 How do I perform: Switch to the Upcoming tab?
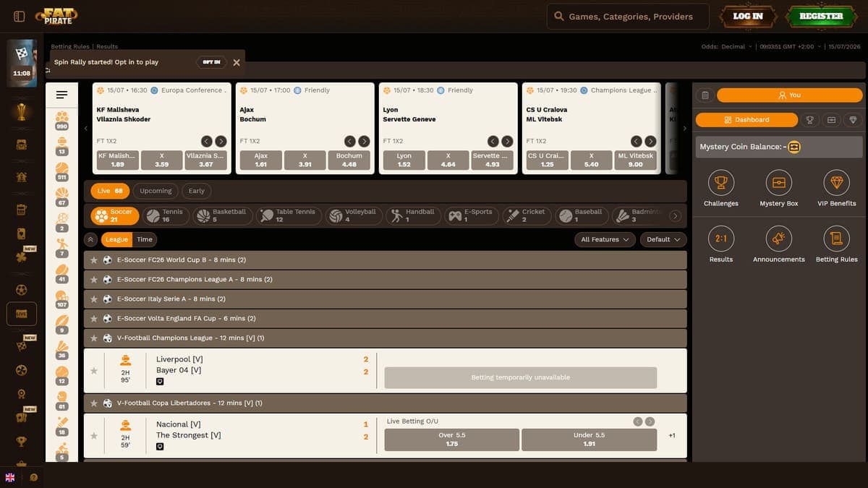click(156, 191)
